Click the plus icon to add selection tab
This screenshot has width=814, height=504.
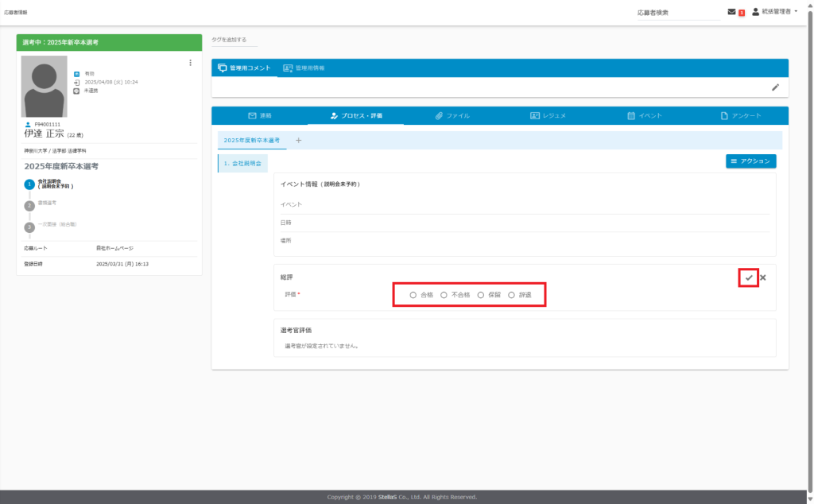click(299, 140)
